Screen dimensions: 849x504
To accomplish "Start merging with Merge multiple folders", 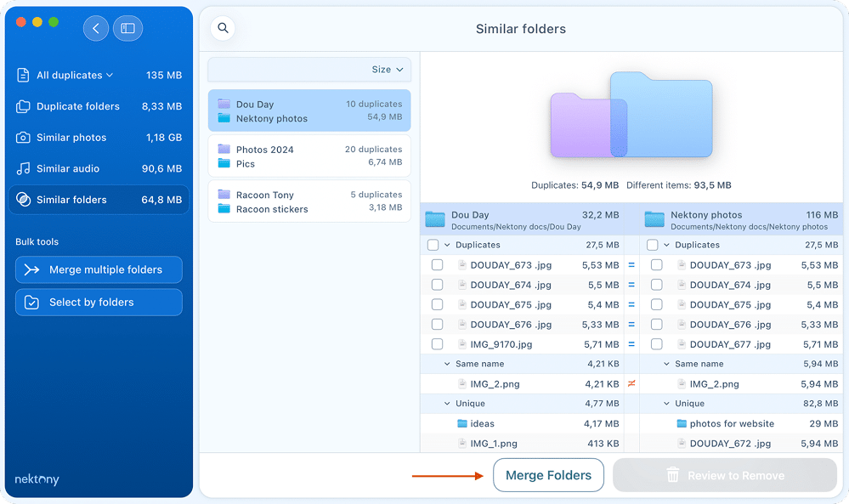I will 99,269.
